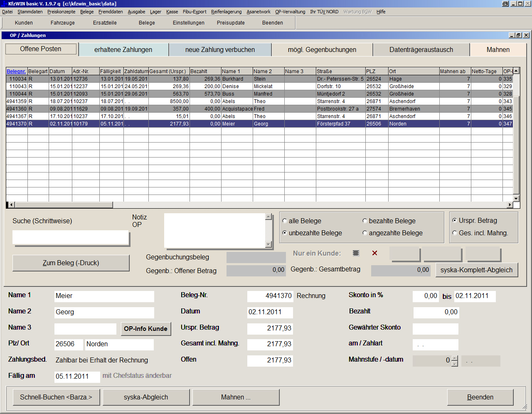The height and width of the screenshot is (414, 532).
Task: Click the KfzWIN application icon in title bar
Action: tap(4, 3)
